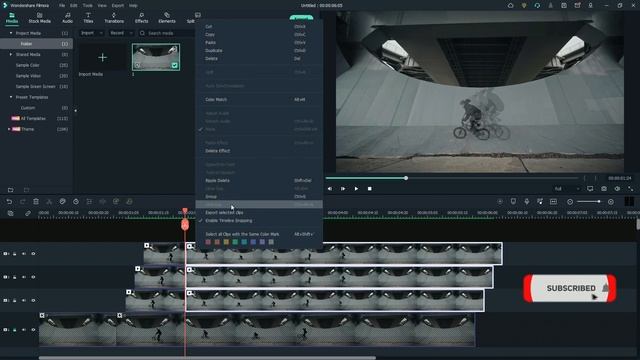Open the preview quality Full dropdown
The width and height of the screenshot is (640, 360).
point(567,189)
